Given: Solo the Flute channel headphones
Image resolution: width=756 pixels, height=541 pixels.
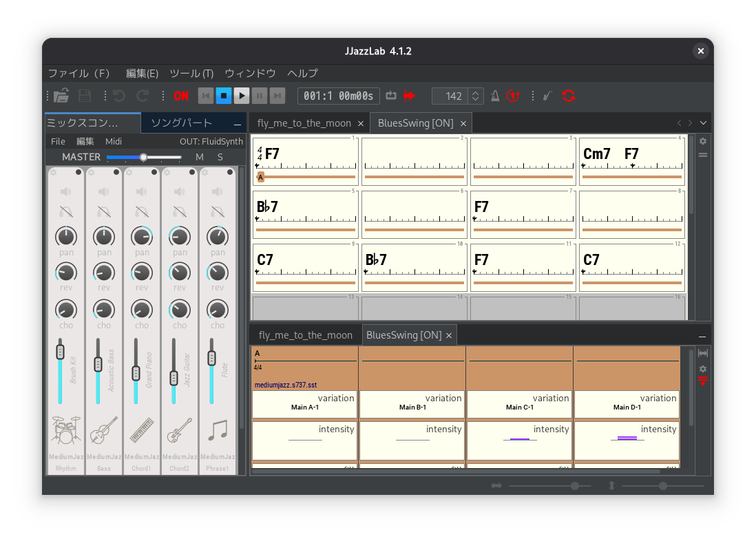Looking at the screenshot, I should (218, 212).
